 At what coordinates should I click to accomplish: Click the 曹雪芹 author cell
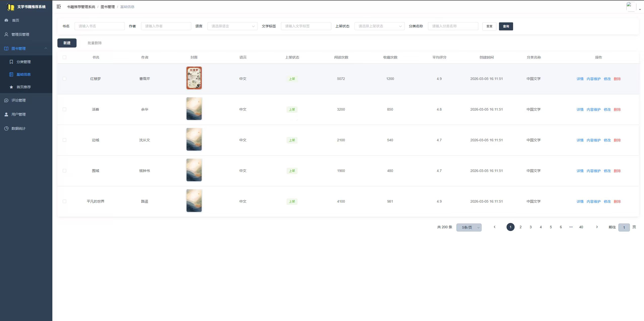(x=145, y=79)
